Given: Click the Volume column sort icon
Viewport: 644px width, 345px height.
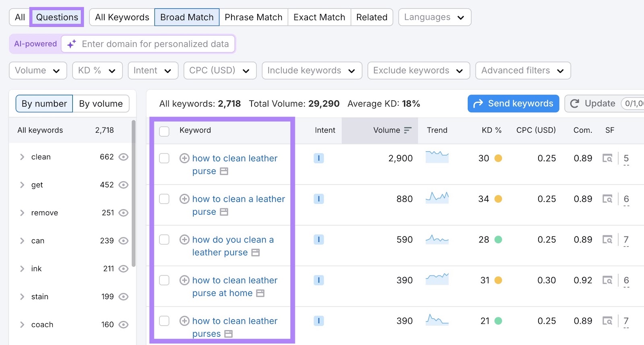Looking at the screenshot, I should [x=408, y=130].
